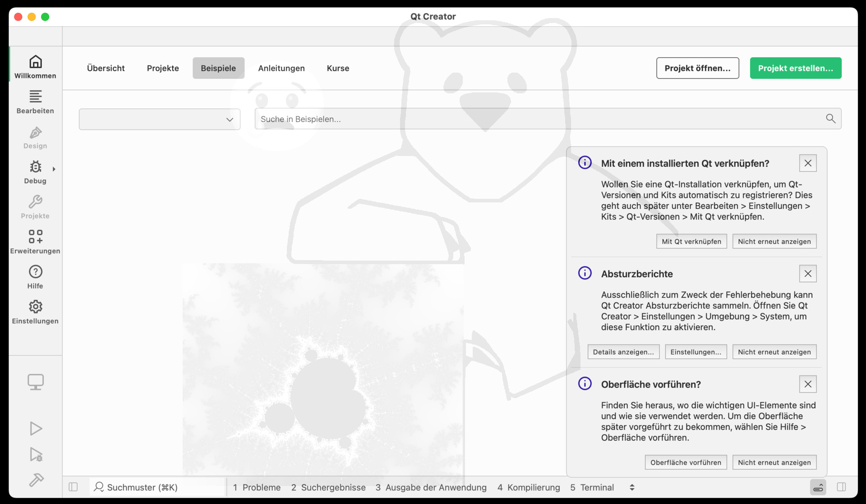This screenshot has height=504, width=866.
Task: Open the Kurse tab
Action: pyautogui.click(x=338, y=68)
